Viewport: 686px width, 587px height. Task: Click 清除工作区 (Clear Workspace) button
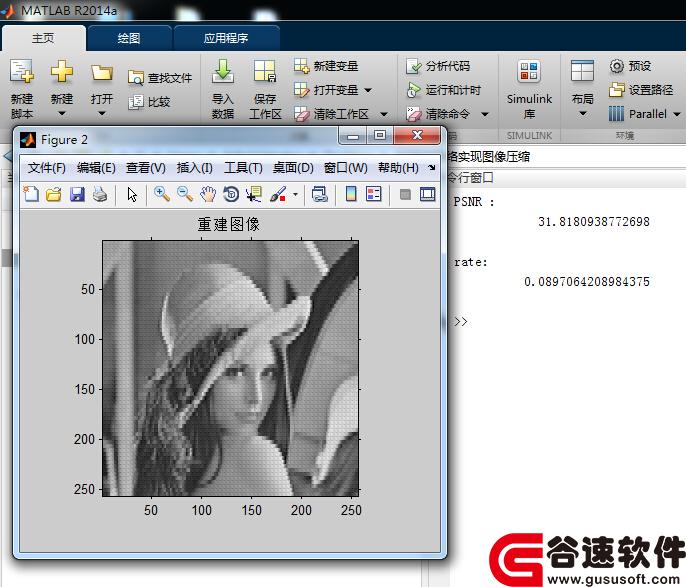pos(332,114)
